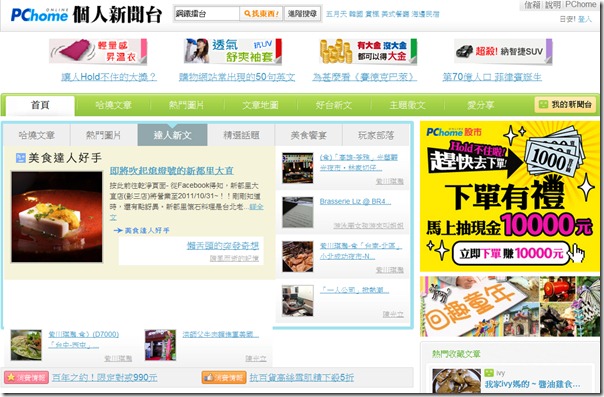Open 文章地圖 in the green navigation bar
The image size is (604, 397).
click(260, 105)
